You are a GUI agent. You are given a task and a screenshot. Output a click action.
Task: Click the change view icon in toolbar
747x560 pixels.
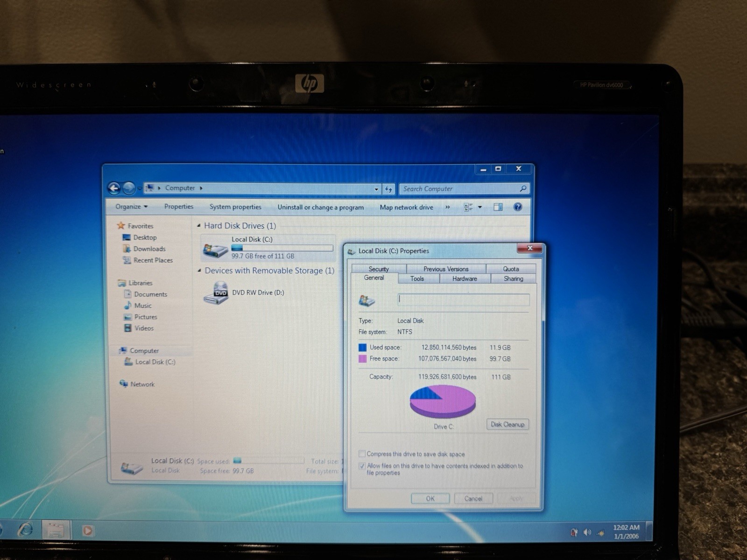tap(468, 207)
